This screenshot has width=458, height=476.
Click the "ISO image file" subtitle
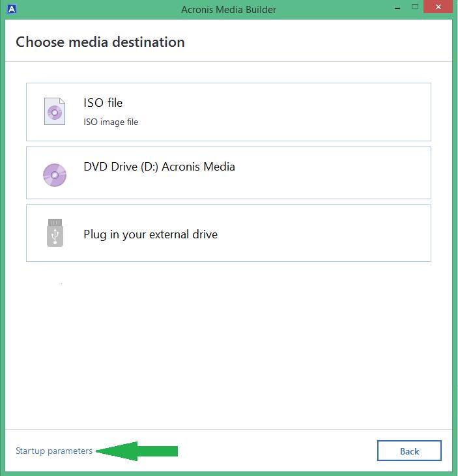point(111,122)
